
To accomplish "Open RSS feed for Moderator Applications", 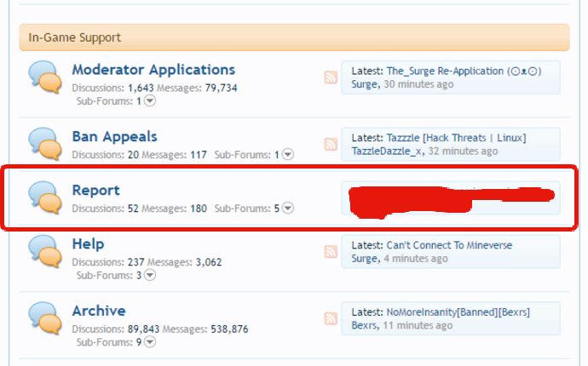I will [331, 77].
